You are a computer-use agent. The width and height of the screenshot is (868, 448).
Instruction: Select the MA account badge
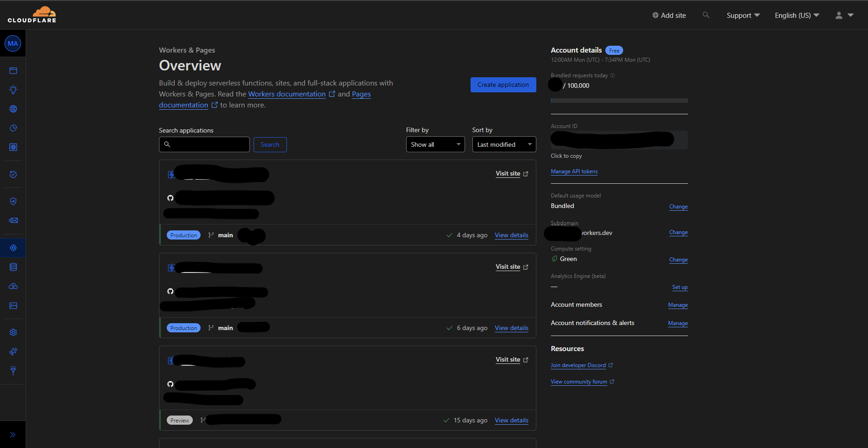pyautogui.click(x=13, y=43)
